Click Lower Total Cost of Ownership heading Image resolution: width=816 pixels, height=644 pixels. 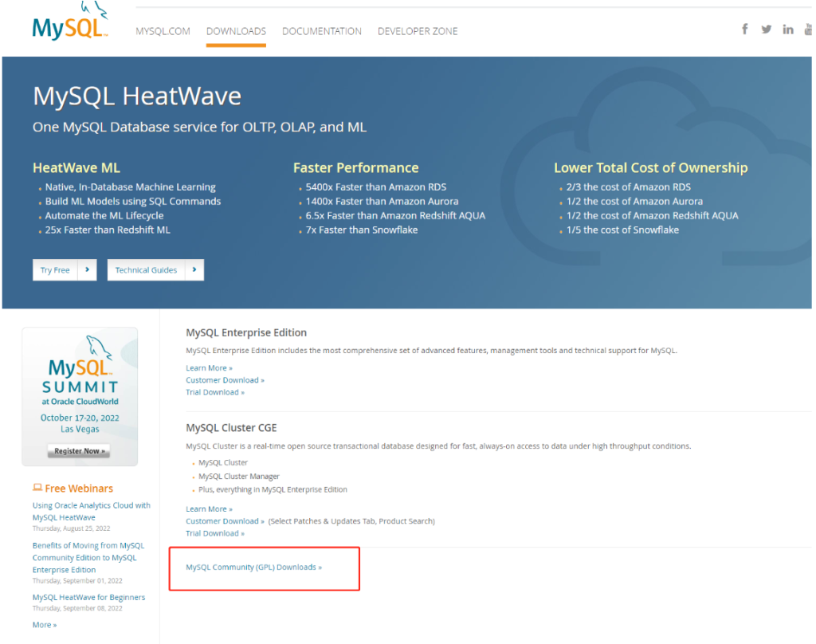[650, 167]
